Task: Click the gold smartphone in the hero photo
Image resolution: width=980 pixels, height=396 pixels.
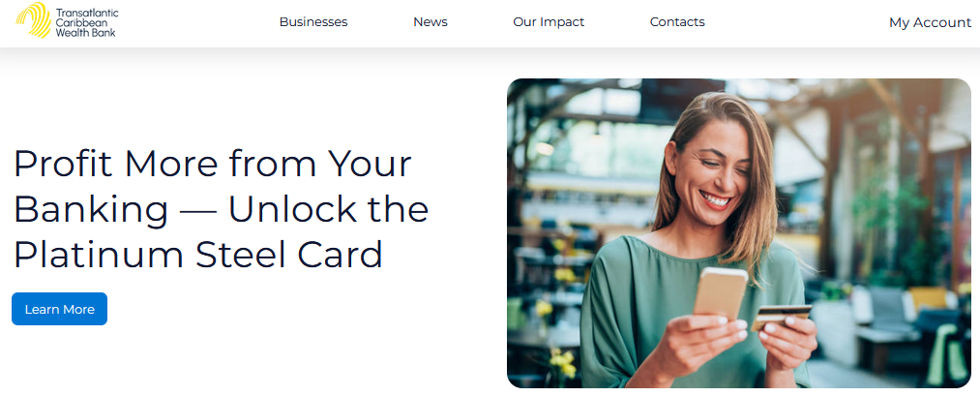Action: [720, 292]
